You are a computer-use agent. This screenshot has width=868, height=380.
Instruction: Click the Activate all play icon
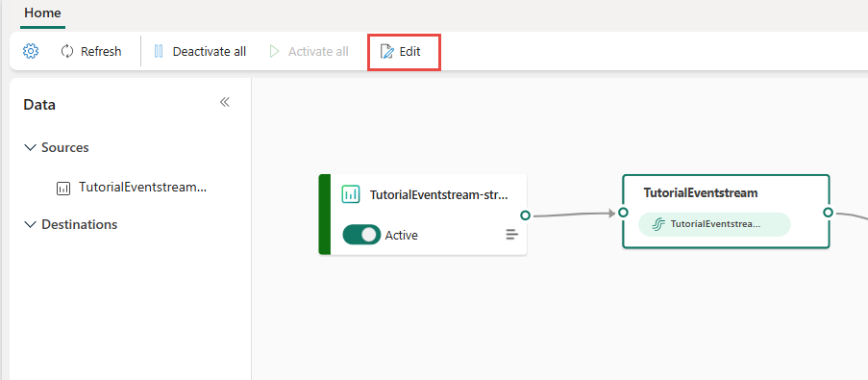[275, 52]
